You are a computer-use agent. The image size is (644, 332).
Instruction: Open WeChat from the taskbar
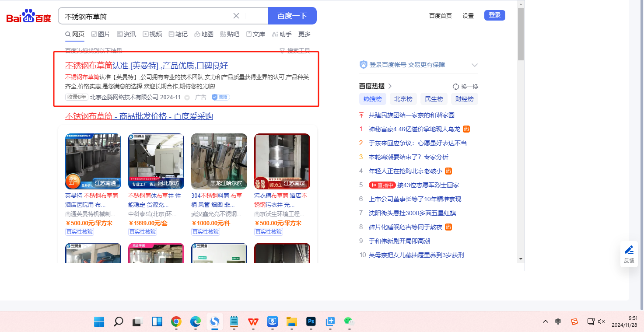[x=349, y=322]
